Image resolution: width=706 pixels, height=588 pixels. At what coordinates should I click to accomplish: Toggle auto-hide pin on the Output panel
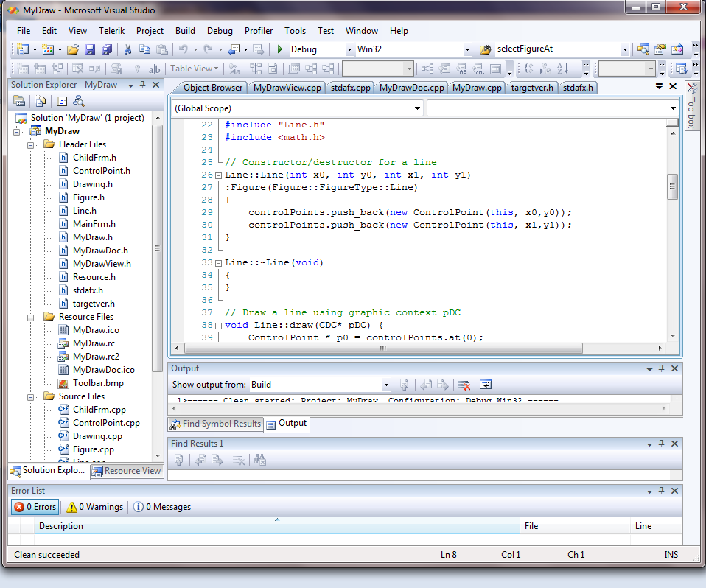click(x=662, y=368)
